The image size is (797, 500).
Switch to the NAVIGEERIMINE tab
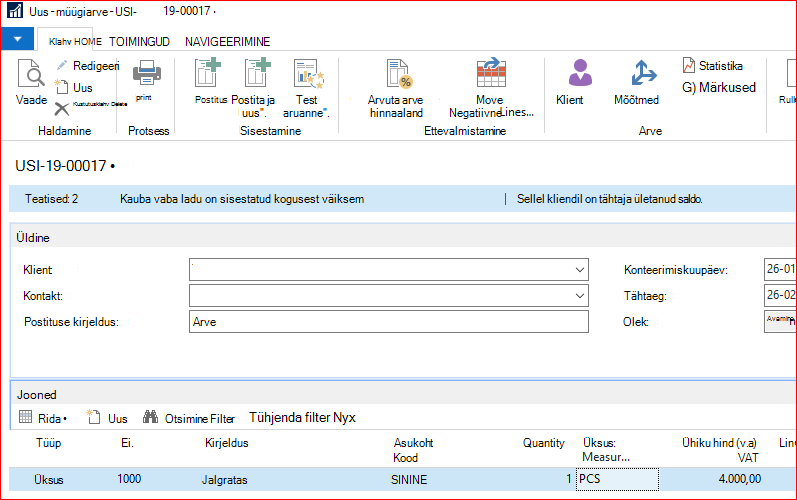coord(228,42)
